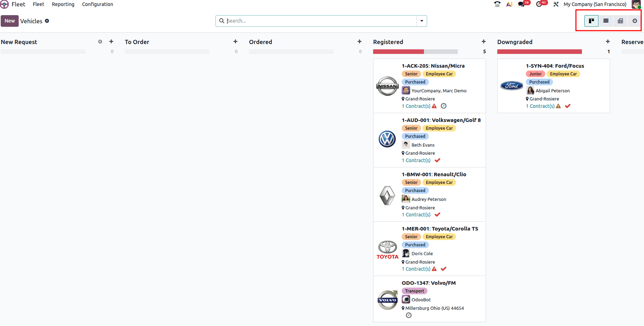Open Ford/Focus contracts link
The width and height of the screenshot is (644, 326).
(x=540, y=106)
